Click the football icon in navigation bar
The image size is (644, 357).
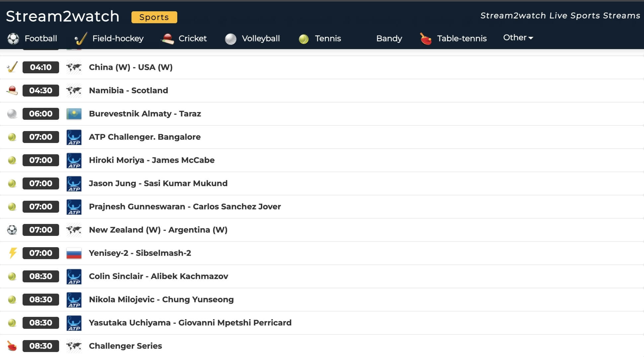pos(13,39)
